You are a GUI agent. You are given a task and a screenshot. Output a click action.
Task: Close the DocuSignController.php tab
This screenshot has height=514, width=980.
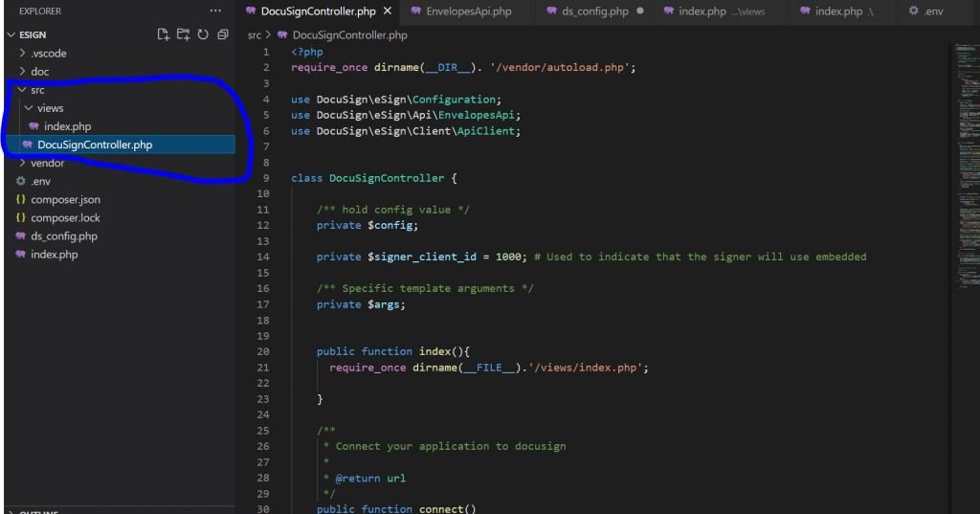click(388, 11)
